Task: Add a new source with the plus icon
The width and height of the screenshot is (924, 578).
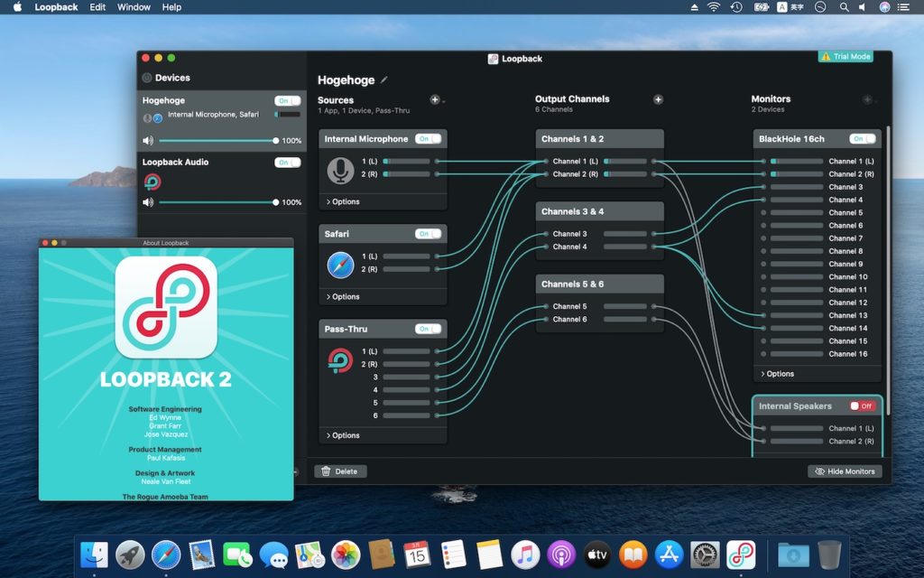Action: coord(435,99)
